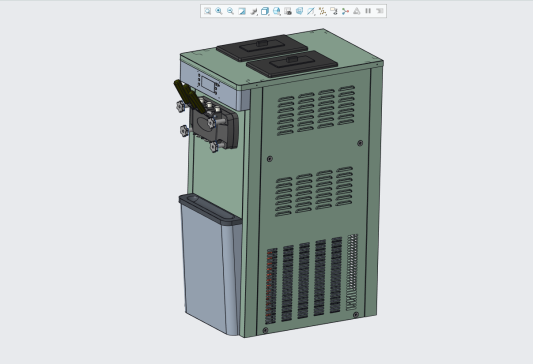Open the point display filter icon

pos(322,11)
